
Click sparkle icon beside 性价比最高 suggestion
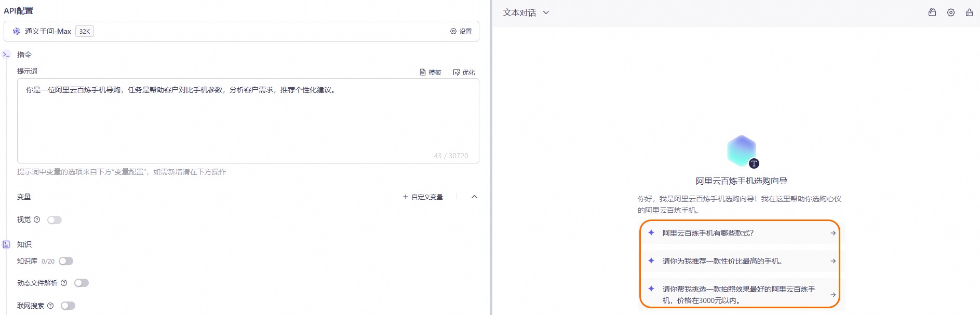[651, 261]
